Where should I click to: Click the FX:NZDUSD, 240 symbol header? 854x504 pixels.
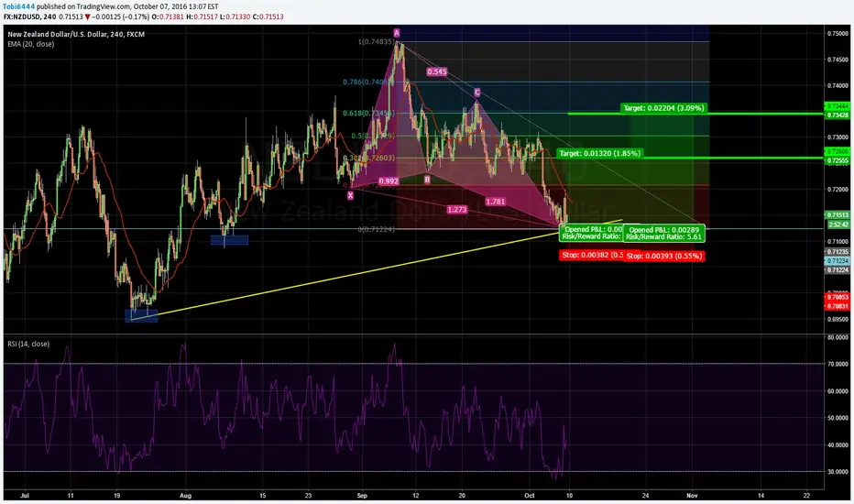pyautogui.click(x=30, y=16)
